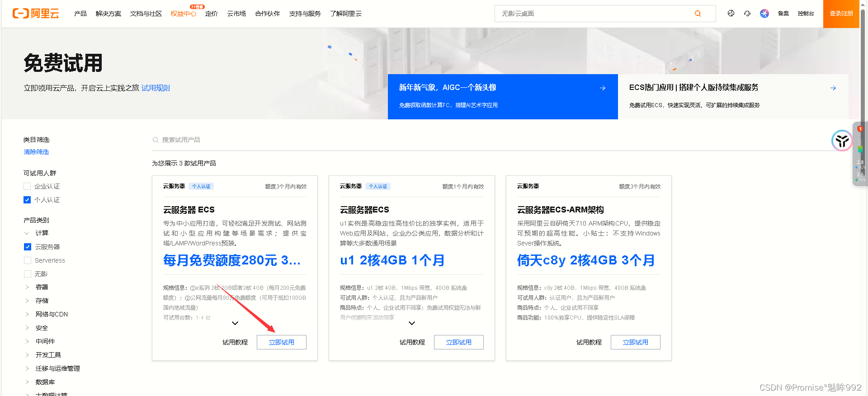Click the magnifier icon beside 搜索试用产品

156,140
